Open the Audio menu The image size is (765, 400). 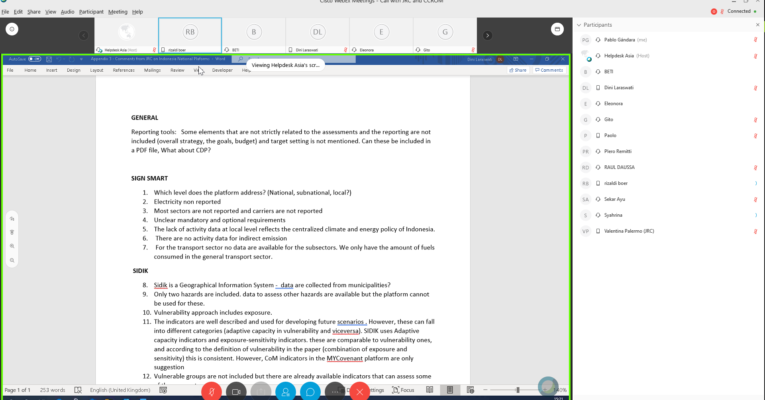67,11
